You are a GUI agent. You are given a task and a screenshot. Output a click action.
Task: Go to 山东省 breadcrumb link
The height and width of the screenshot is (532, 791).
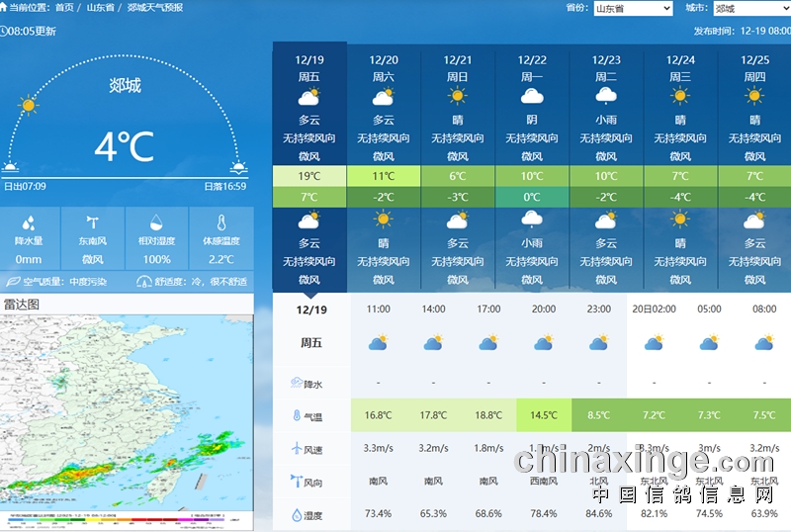100,7
